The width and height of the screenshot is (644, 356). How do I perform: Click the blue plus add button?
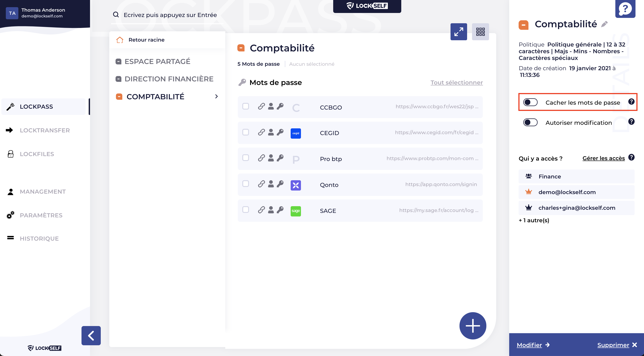point(472,326)
